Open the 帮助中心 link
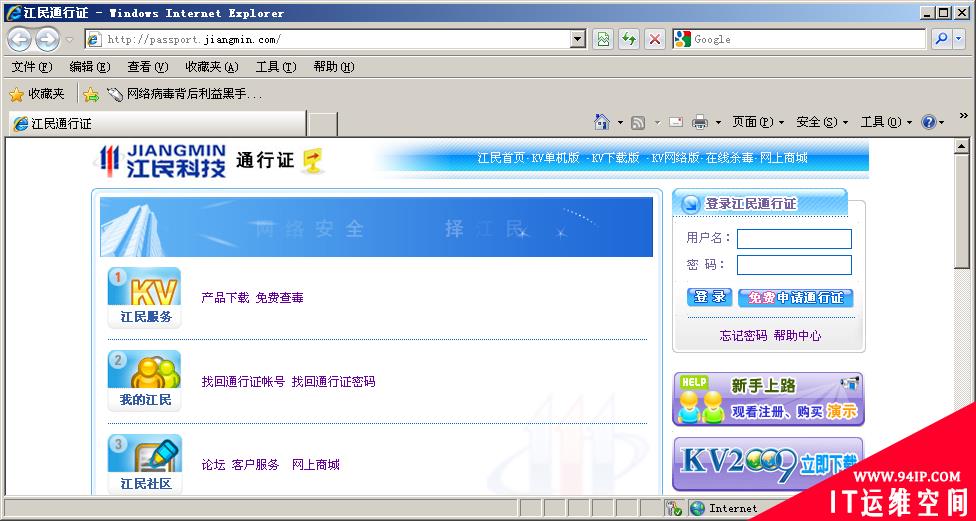The height and width of the screenshot is (521, 976). (797, 336)
